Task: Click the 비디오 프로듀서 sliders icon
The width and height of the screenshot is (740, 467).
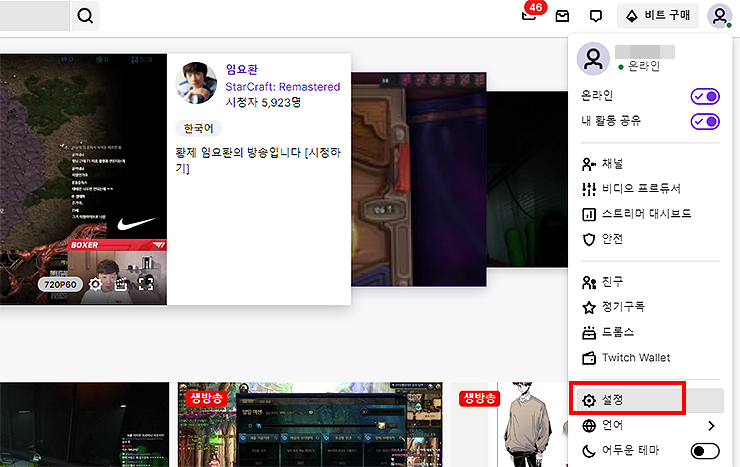Action: [589, 189]
